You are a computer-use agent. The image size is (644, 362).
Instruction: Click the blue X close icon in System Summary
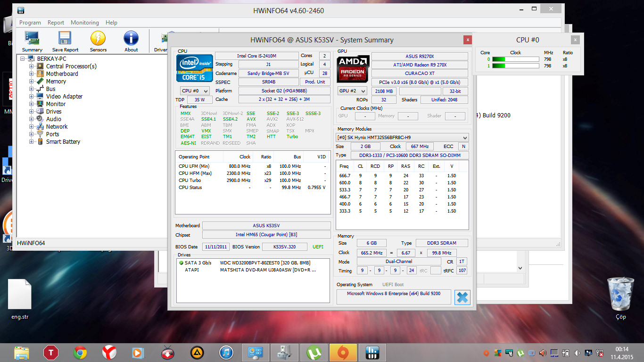(x=462, y=297)
